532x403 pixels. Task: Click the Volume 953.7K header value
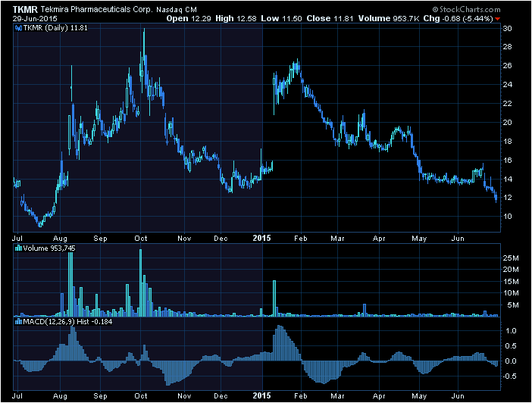pyautogui.click(x=389, y=19)
